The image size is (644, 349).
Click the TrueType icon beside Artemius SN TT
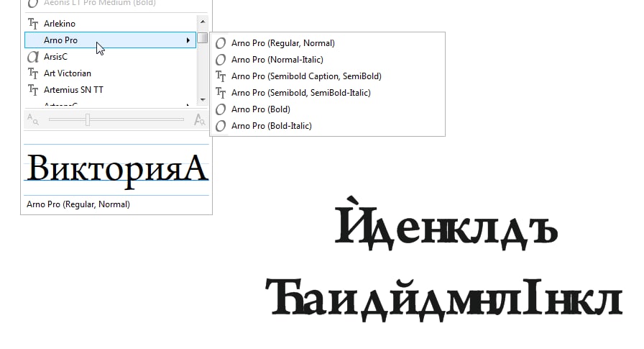pyautogui.click(x=33, y=90)
